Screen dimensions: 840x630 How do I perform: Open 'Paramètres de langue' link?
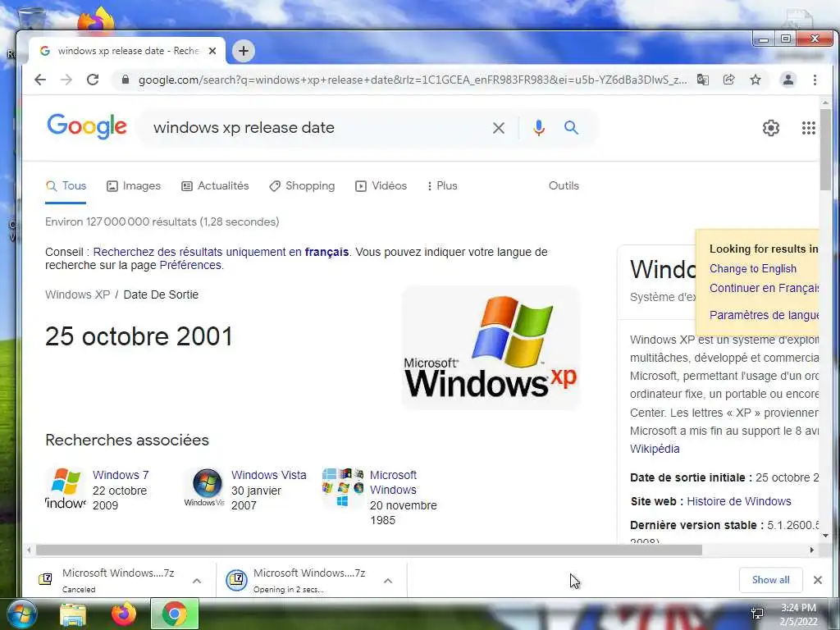(x=765, y=315)
